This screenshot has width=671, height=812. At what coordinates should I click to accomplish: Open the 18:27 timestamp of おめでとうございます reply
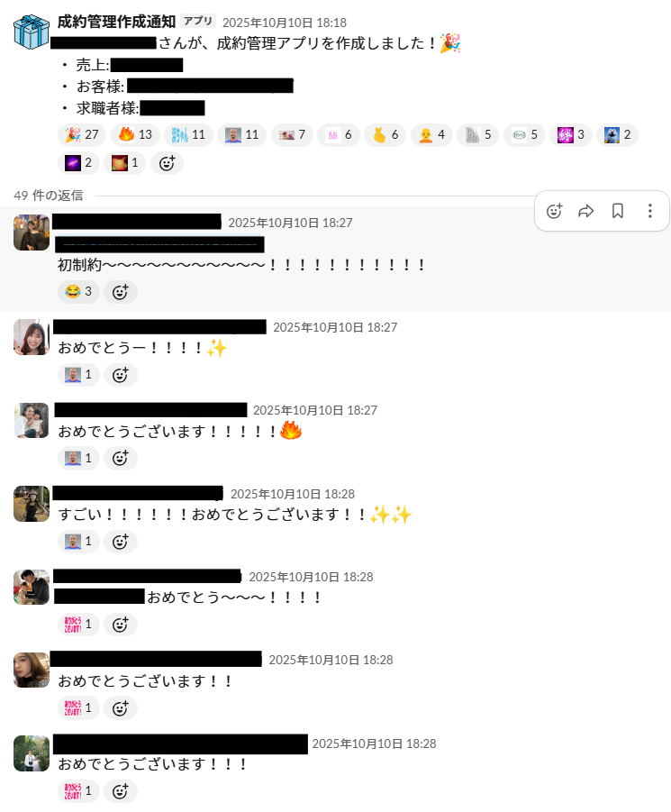point(315,410)
